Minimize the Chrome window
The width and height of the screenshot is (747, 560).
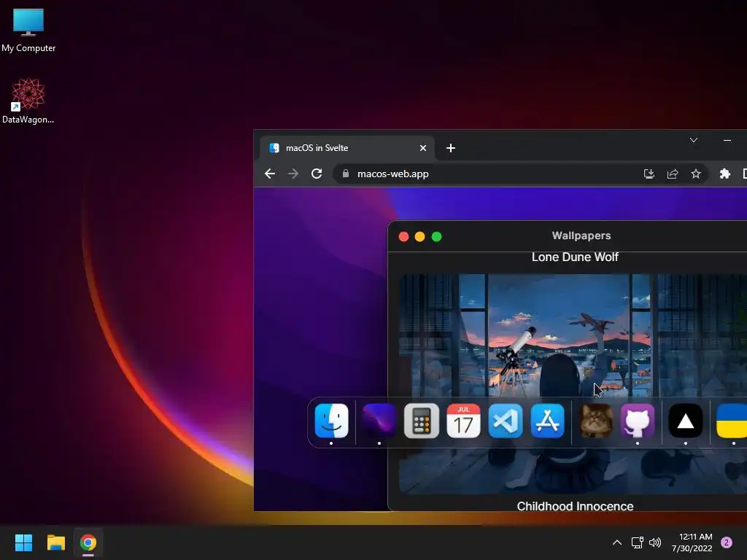tap(727, 140)
